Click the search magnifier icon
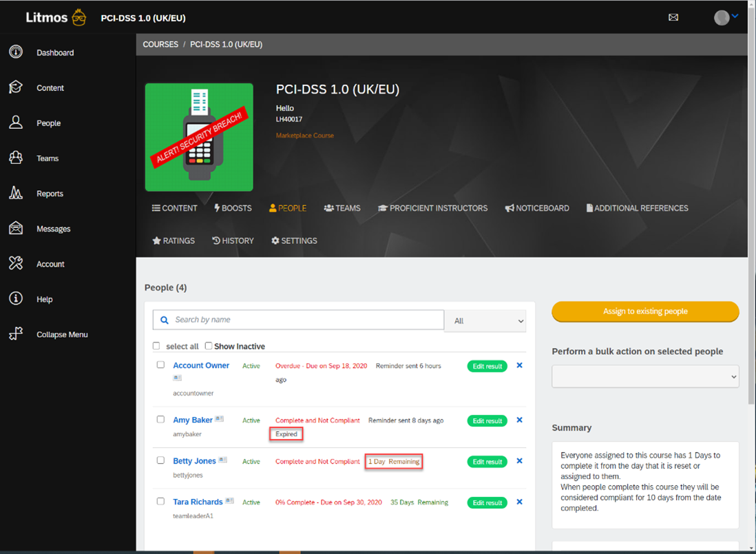 point(165,320)
